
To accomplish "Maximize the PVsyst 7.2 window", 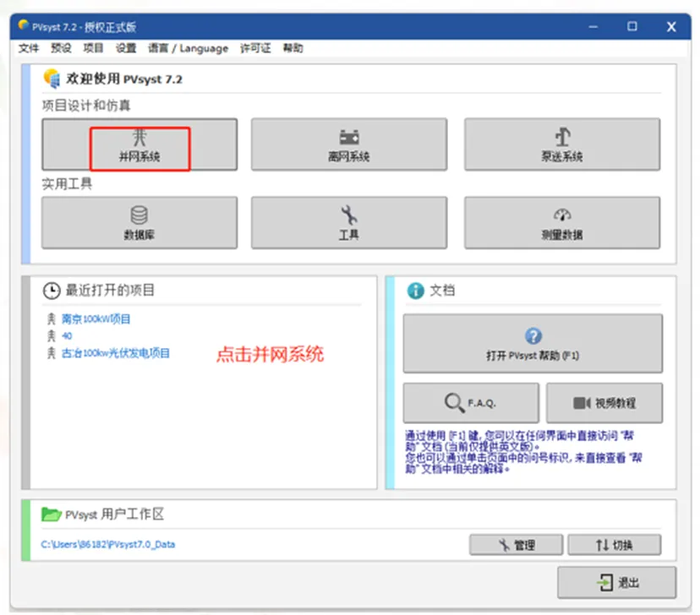I will (x=632, y=26).
